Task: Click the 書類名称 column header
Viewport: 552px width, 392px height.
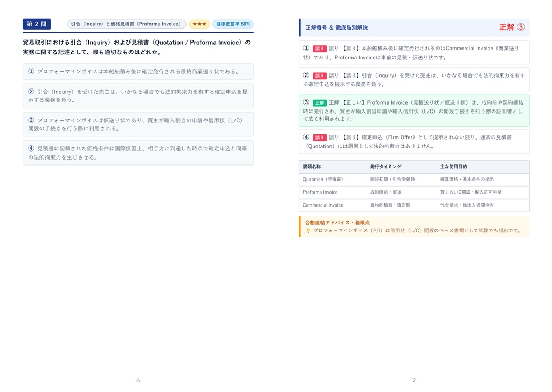Action: [x=312, y=167]
